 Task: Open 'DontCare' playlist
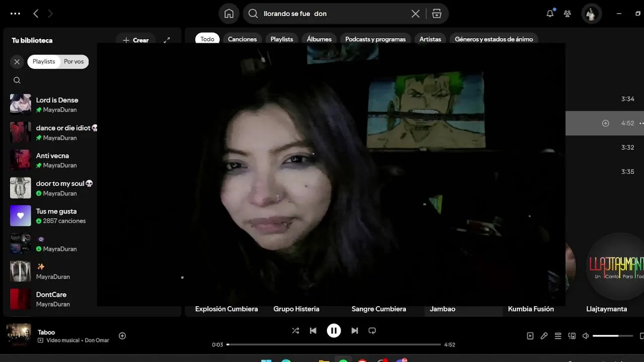[x=53, y=299]
